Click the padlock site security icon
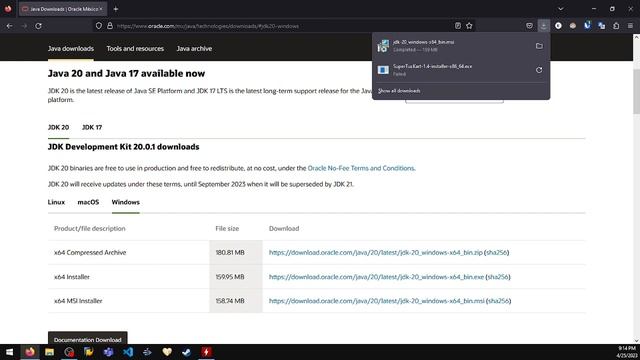Image resolution: width=640 pixels, height=360 pixels. pyautogui.click(x=110, y=26)
